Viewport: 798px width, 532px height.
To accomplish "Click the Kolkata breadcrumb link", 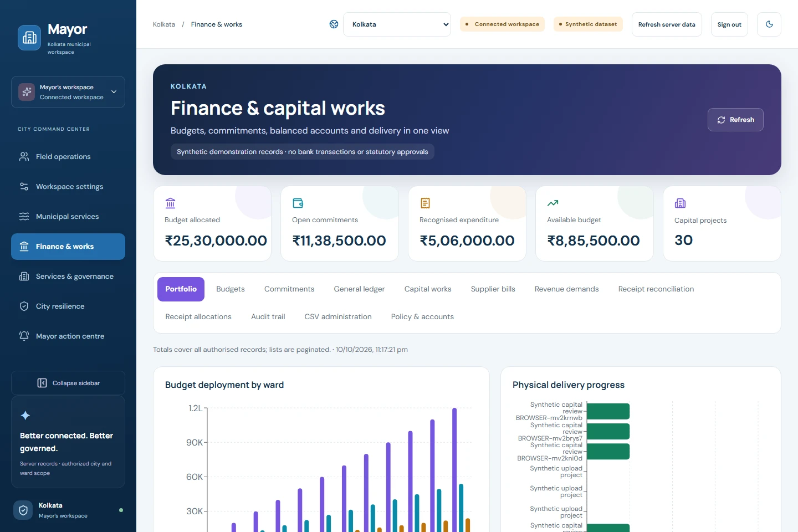I will pos(164,24).
